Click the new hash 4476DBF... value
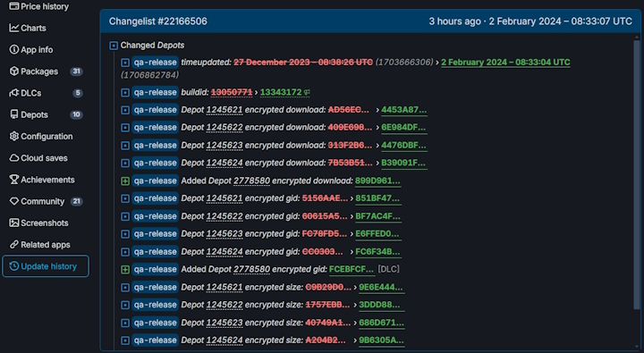This screenshot has height=353, width=644. pyautogui.click(x=403, y=146)
